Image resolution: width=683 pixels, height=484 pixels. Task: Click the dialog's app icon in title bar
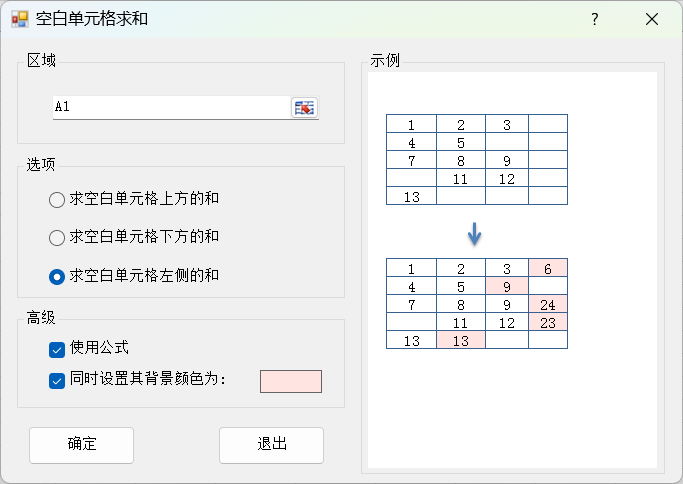pos(20,19)
